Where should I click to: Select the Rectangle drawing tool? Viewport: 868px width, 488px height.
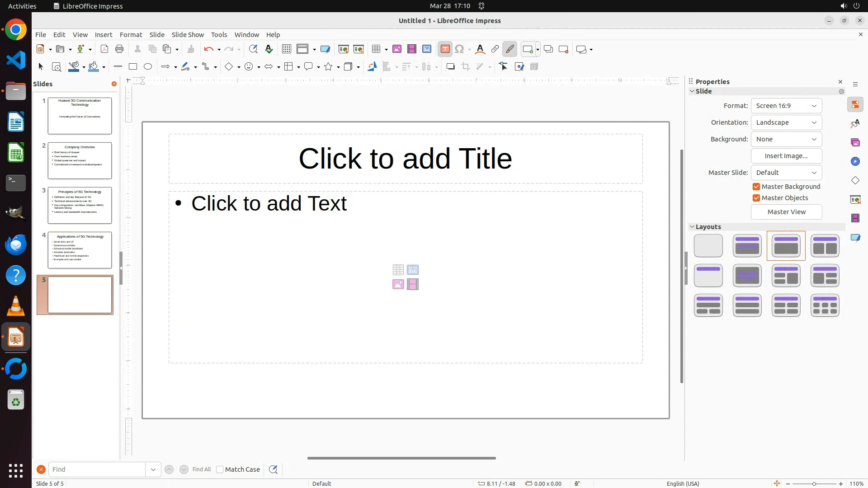click(133, 67)
